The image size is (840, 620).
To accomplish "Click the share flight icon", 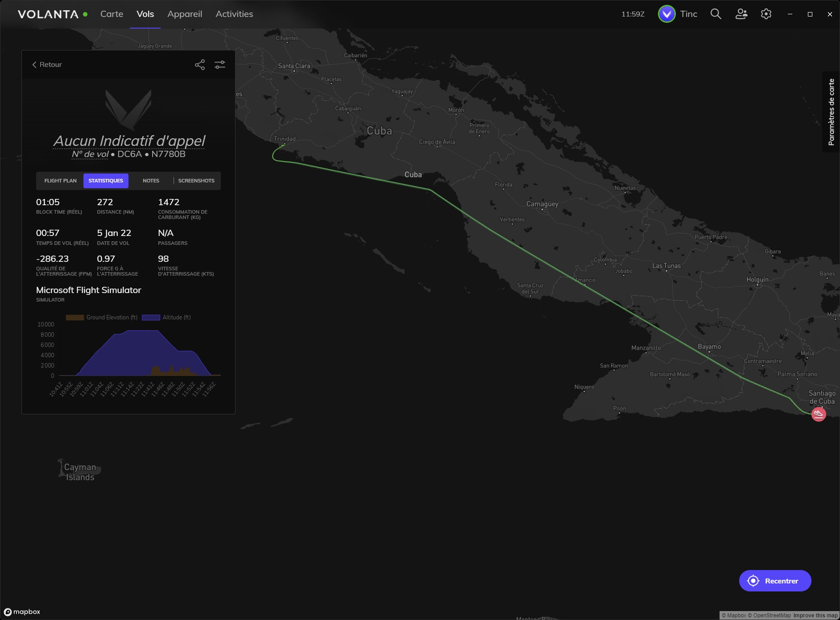I will pyautogui.click(x=200, y=65).
